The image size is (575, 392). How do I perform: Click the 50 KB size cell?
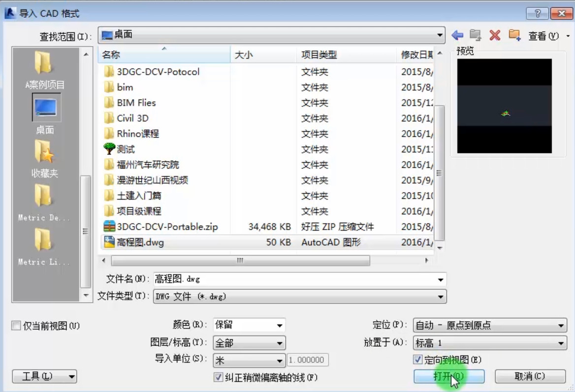click(278, 242)
